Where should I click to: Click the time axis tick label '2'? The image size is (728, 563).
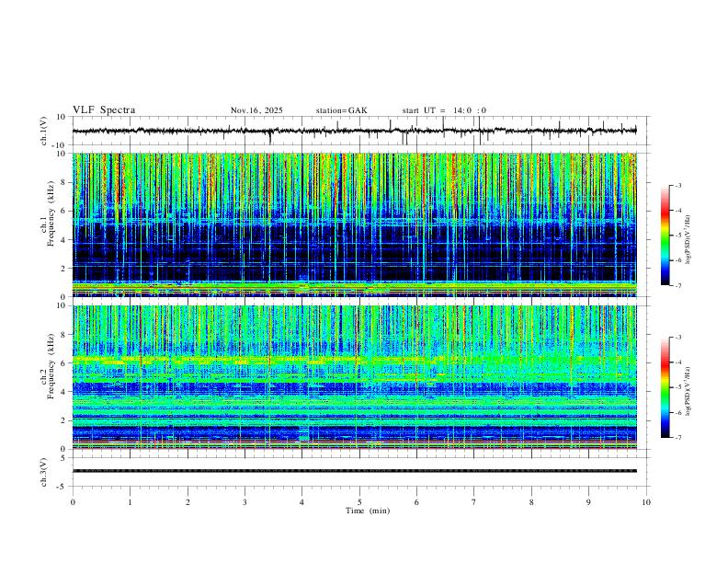(x=188, y=502)
